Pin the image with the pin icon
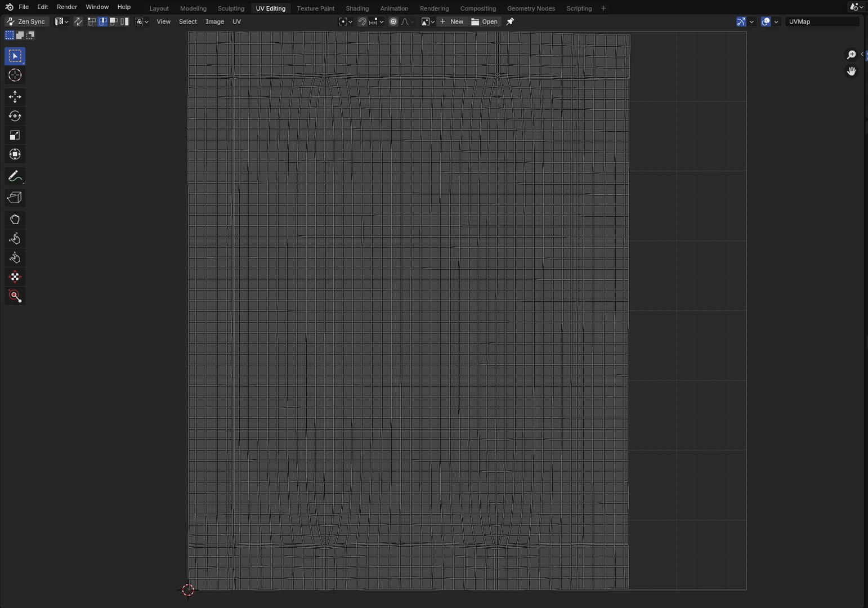Viewport: 868px width, 608px height. [x=510, y=21]
